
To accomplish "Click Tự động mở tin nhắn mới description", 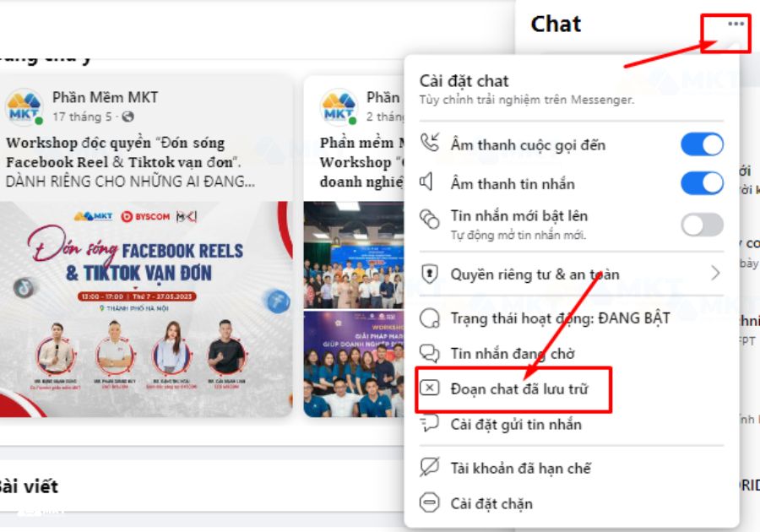I will 518,236.
